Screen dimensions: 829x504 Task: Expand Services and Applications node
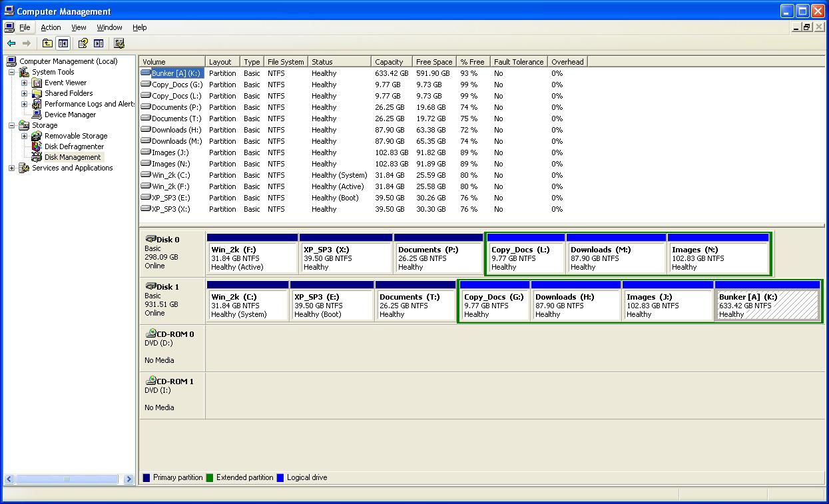click(x=11, y=168)
